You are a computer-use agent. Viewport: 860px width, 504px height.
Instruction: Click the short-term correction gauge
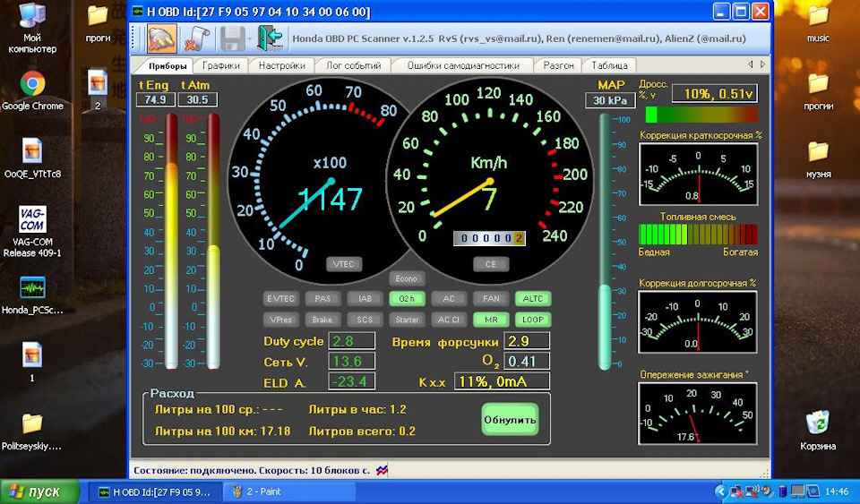tap(698, 175)
